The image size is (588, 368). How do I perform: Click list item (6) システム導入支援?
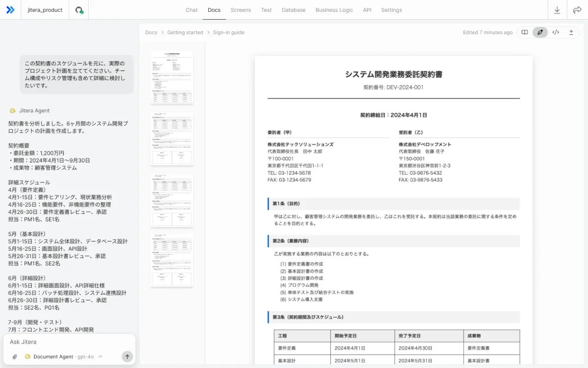tap(301, 299)
